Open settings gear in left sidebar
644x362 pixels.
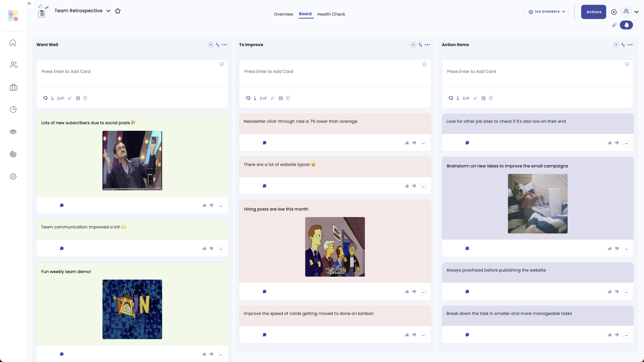coord(13,177)
